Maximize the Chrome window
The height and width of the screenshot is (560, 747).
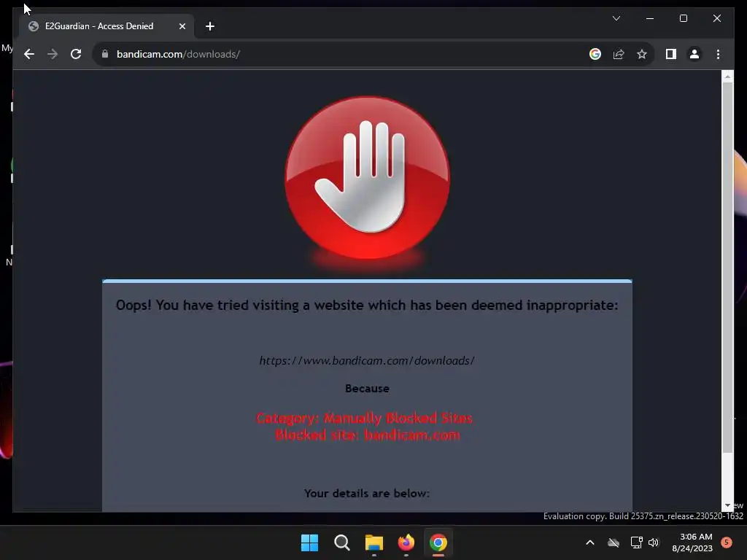click(x=683, y=18)
